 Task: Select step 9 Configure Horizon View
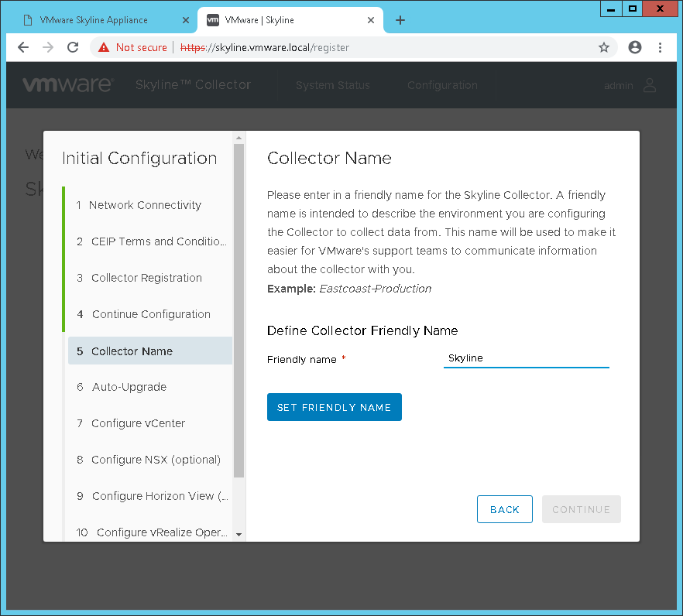[149, 496]
